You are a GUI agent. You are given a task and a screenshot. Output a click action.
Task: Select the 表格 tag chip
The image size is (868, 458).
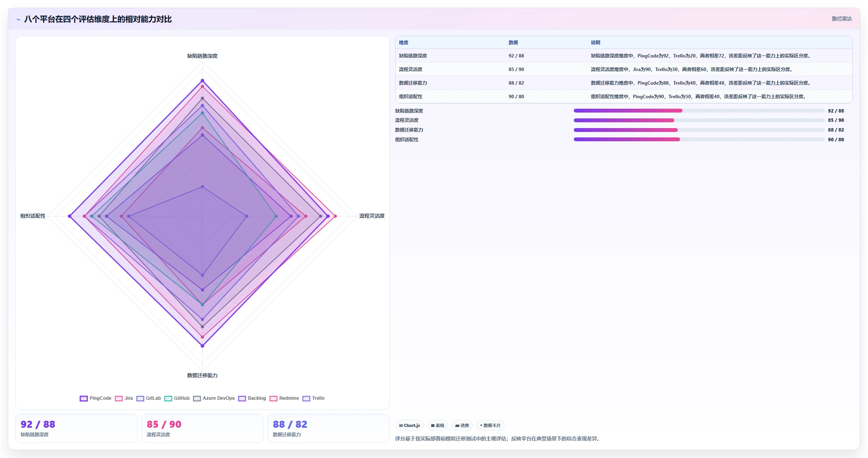click(437, 425)
